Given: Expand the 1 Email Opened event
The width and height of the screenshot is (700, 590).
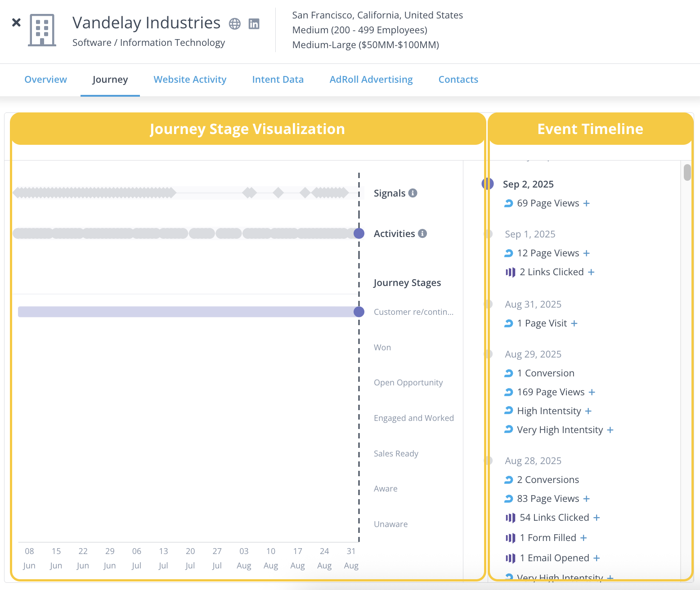Looking at the screenshot, I should [x=597, y=558].
